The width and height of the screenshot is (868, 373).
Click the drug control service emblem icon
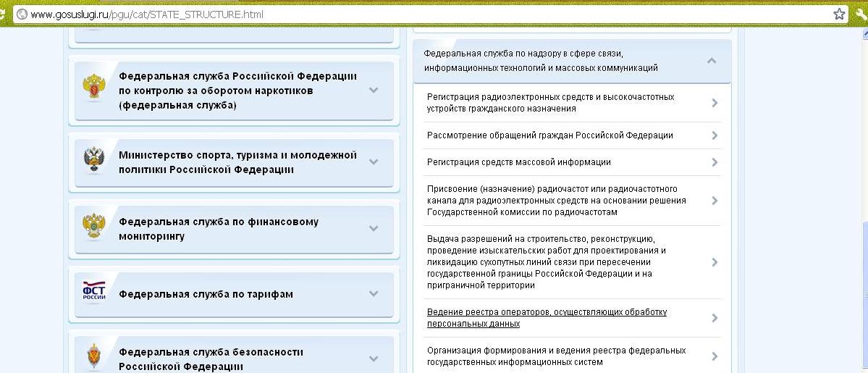(x=94, y=88)
